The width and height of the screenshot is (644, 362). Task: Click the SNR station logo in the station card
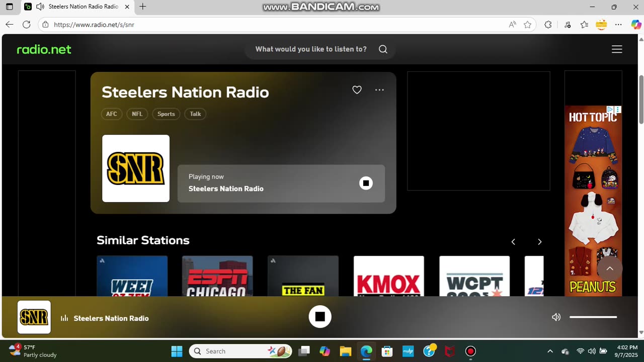pos(136,168)
